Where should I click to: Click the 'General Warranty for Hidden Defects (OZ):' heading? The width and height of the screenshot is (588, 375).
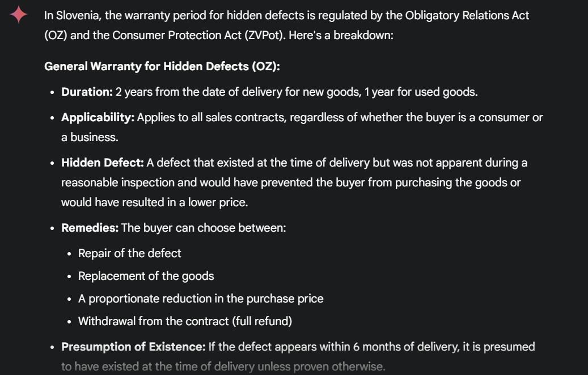(162, 66)
